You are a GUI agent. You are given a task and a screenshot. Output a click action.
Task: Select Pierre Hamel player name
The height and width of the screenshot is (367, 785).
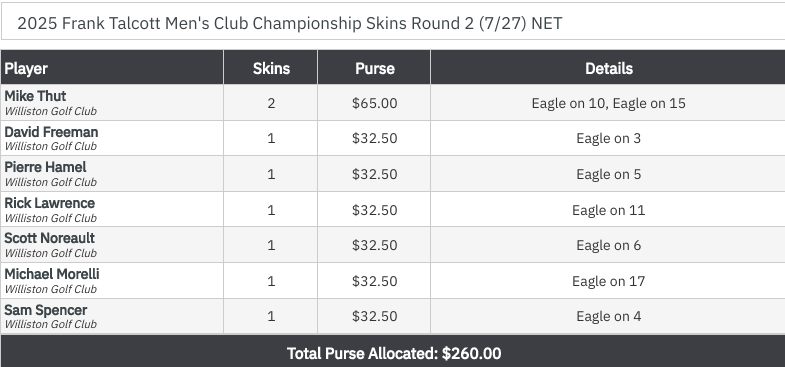(x=45, y=167)
